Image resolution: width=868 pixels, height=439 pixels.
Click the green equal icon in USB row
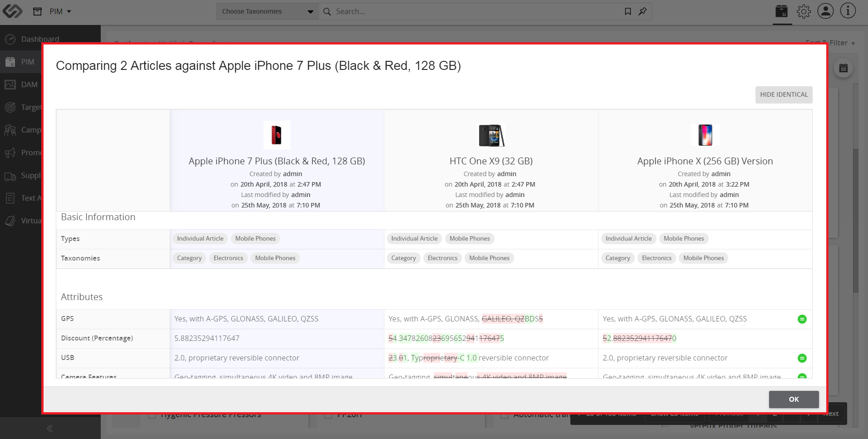[802, 358]
